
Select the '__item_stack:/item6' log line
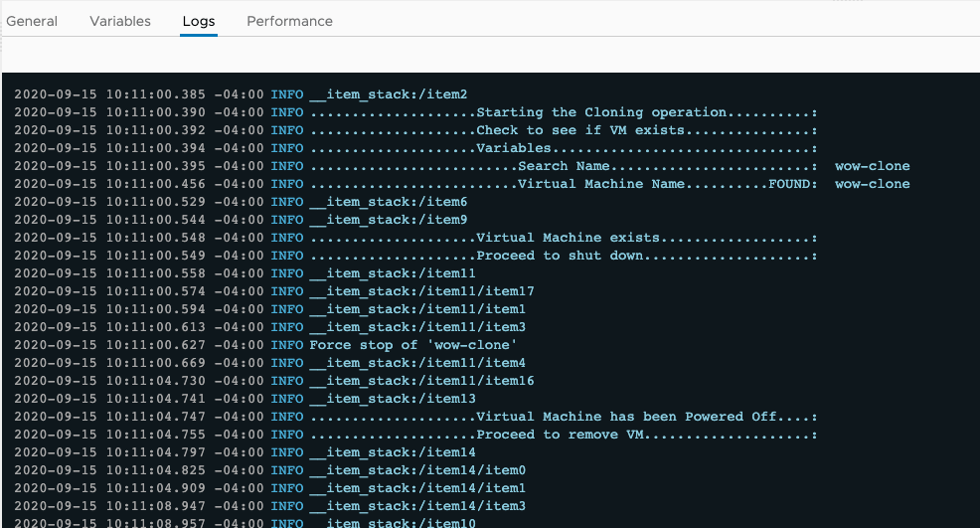389,202
